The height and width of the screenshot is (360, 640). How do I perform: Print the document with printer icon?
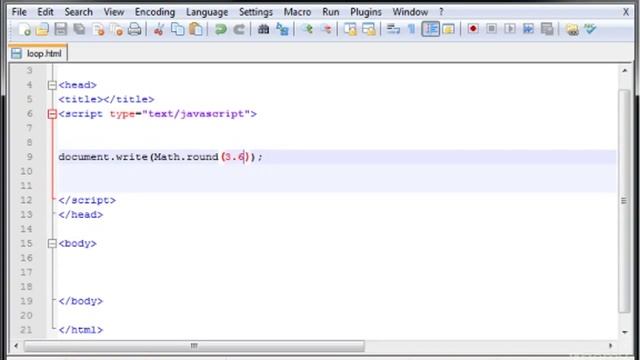[x=135, y=29]
